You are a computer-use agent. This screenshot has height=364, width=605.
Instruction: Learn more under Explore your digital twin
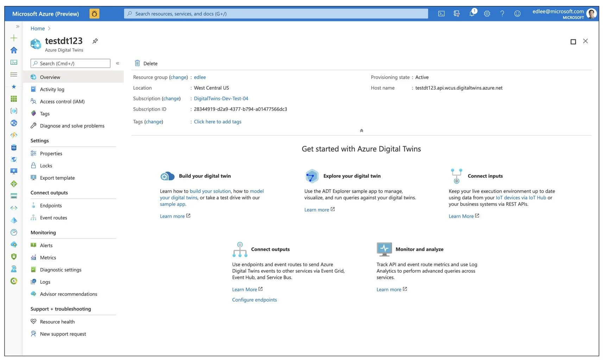click(320, 210)
